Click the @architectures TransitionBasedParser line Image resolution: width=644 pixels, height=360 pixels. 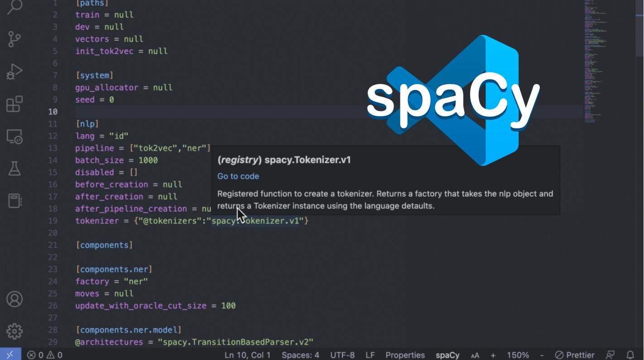194,342
